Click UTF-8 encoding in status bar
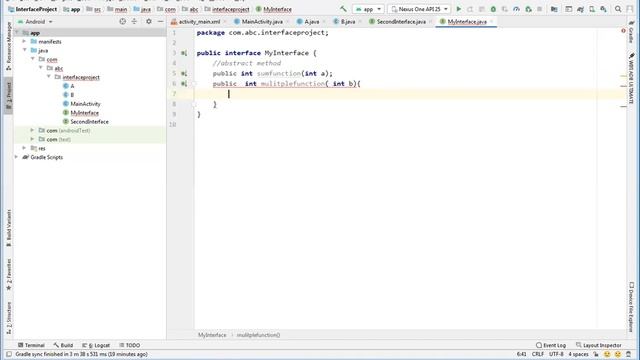 point(556,354)
